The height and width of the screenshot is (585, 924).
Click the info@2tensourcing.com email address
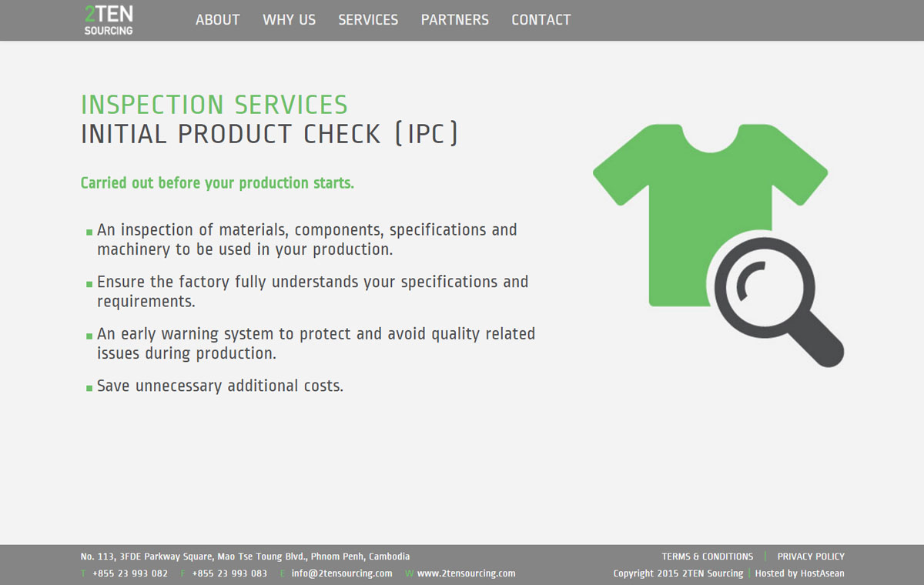[x=341, y=573]
